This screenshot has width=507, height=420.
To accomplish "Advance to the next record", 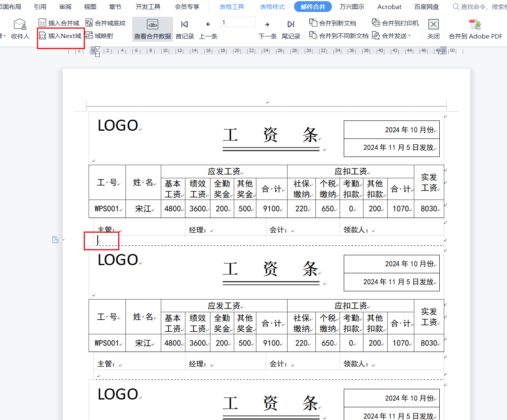I will click(x=267, y=30).
